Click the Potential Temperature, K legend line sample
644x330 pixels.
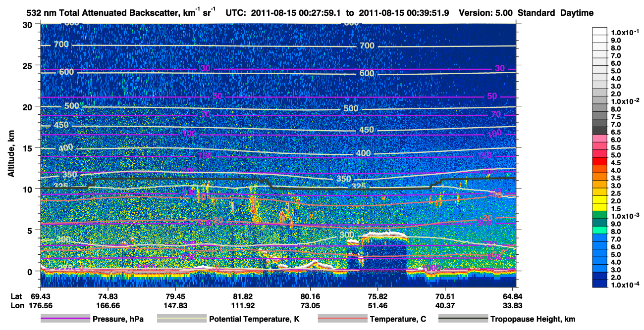[x=182, y=319]
